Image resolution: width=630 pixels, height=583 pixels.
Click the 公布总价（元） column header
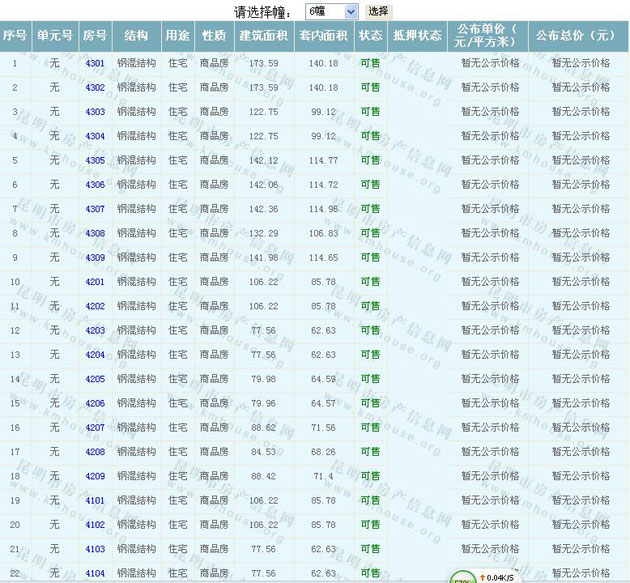[579, 36]
